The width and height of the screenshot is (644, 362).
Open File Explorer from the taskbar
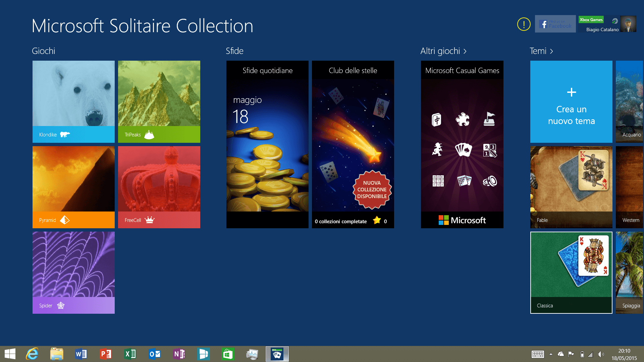coord(57,354)
